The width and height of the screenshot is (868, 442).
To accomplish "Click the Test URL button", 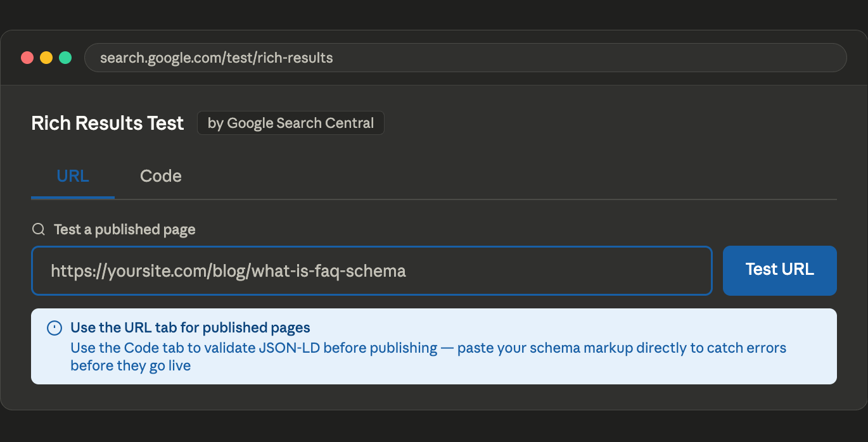I will point(779,270).
